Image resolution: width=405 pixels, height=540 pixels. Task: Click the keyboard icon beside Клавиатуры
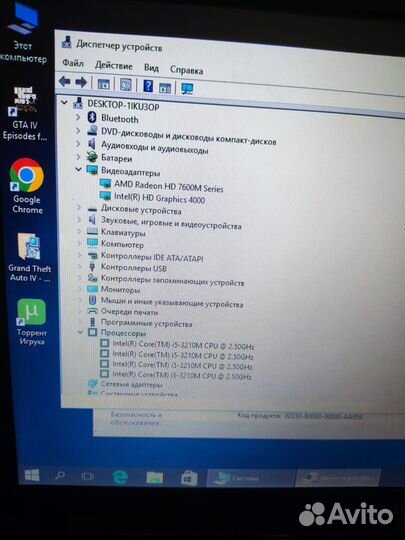[x=92, y=231]
